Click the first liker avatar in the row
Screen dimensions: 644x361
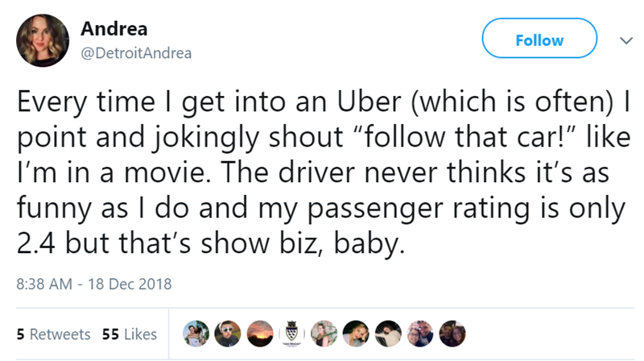[x=196, y=333]
